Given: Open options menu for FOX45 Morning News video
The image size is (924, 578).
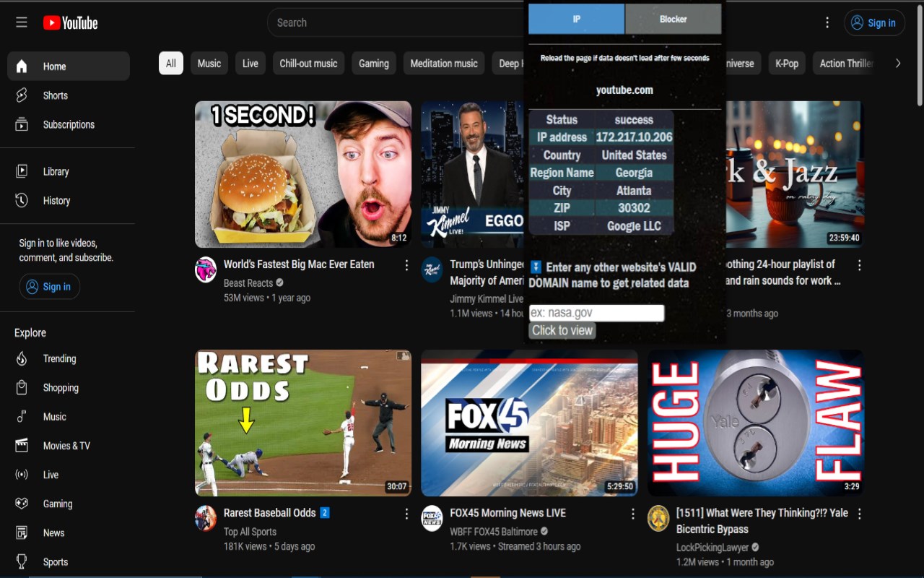Looking at the screenshot, I should [x=633, y=514].
